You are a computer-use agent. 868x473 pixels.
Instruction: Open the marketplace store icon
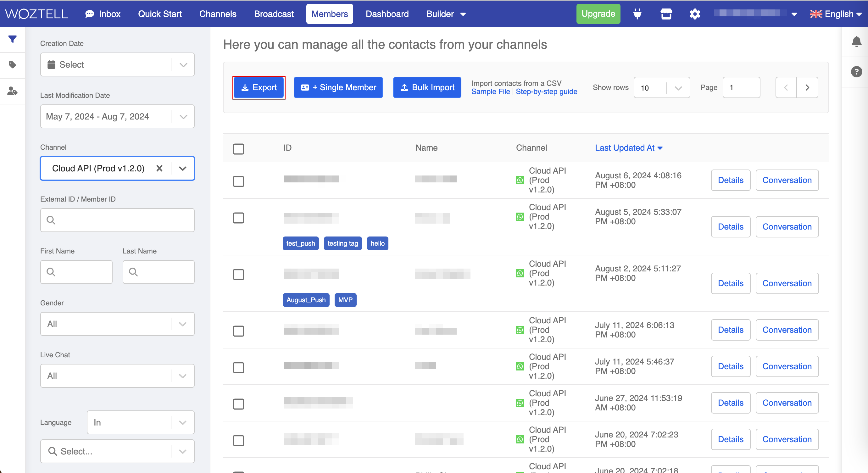(666, 14)
